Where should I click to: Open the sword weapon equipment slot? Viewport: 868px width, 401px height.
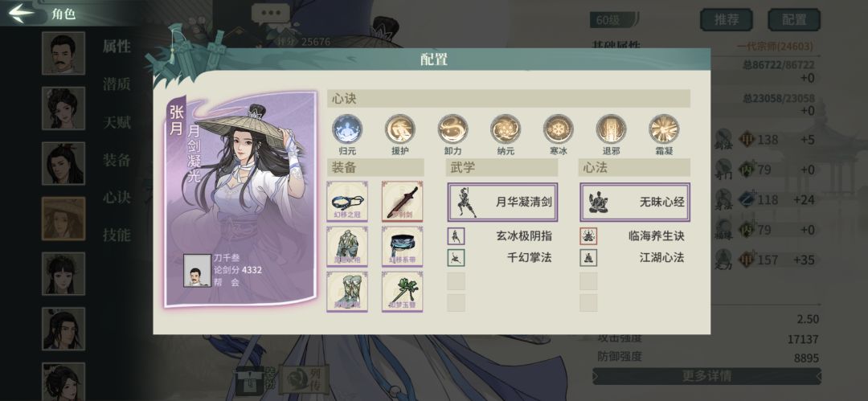click(x=403, y=202)
